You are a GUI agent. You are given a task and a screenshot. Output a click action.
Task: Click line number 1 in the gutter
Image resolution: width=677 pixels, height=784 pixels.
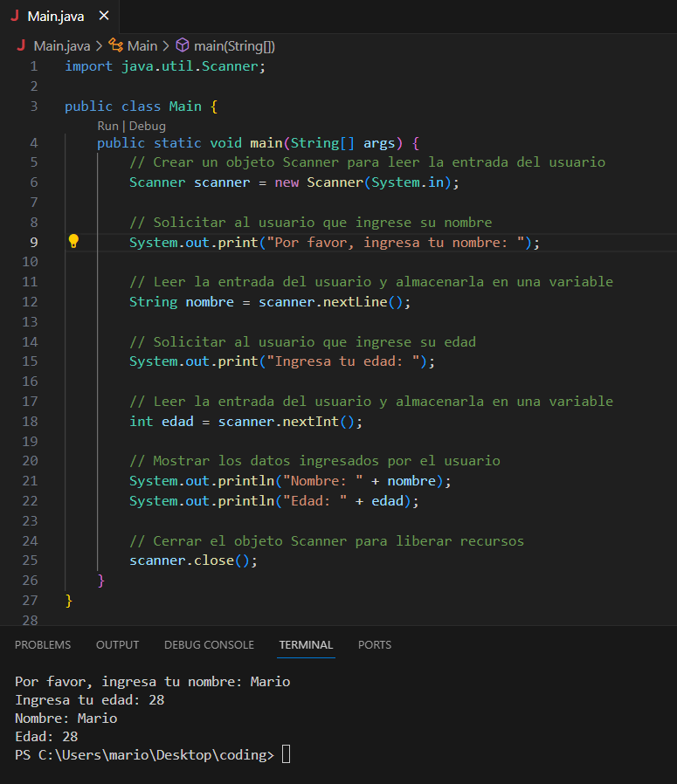click(x=33, y=66)
